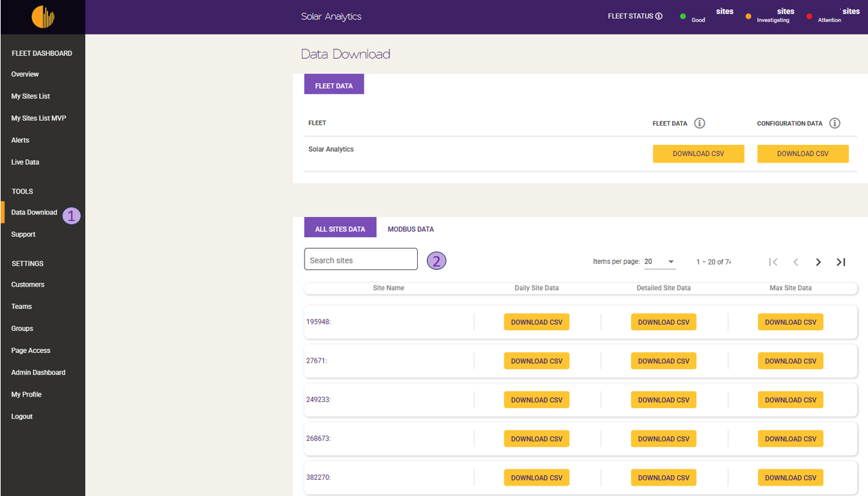Download Detailed Site Data CSV for 268673
The height and width of the screenshot is (496, 868).
pos(664,439)
